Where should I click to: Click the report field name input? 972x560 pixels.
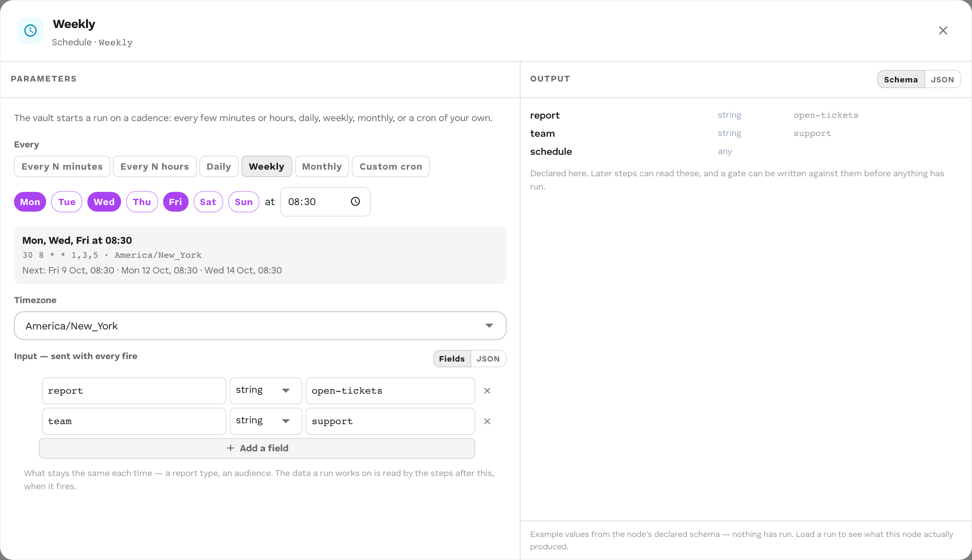coord(134,391)
